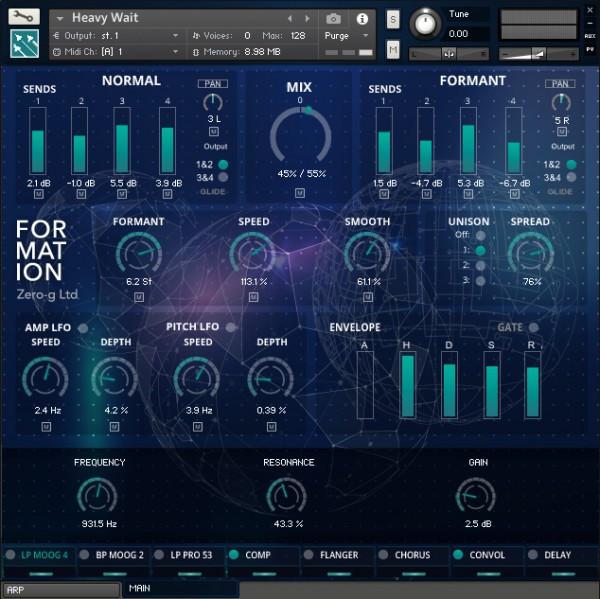Click the wrench edit-instrument icon

pyautogui.click(x=24, y=17)
